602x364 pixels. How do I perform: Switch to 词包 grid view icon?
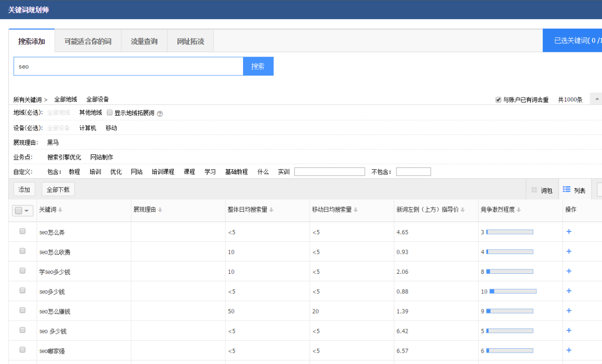pyautogui.click(x=534, y=190)
